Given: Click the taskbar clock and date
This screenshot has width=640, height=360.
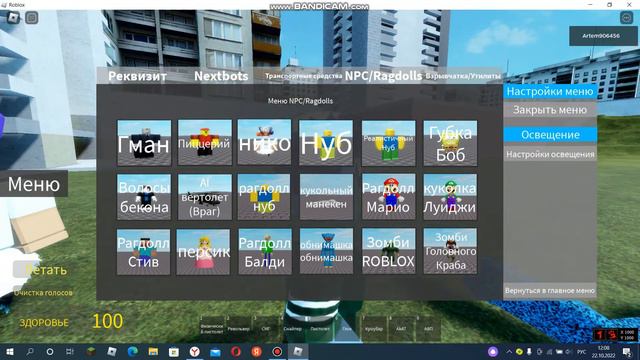Looking at the screenshot, I should pos(603,351).
